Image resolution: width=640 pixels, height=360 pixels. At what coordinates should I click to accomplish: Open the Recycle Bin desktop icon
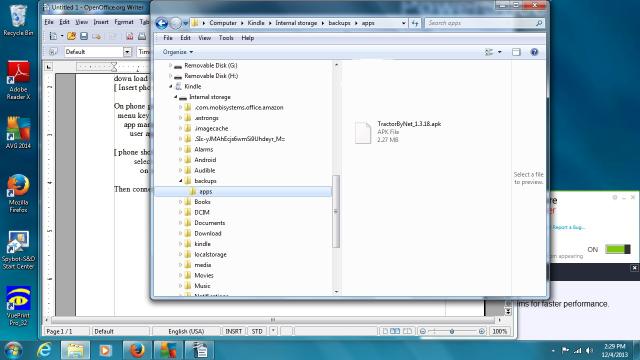point(18,20)
